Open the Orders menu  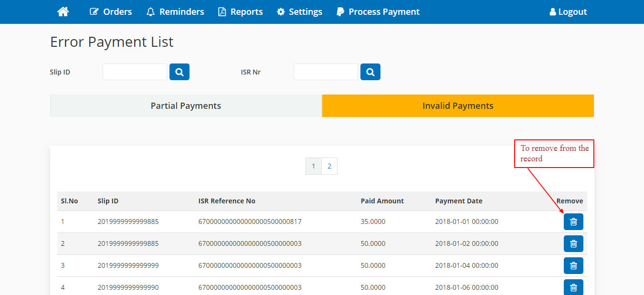click(111, 12)
